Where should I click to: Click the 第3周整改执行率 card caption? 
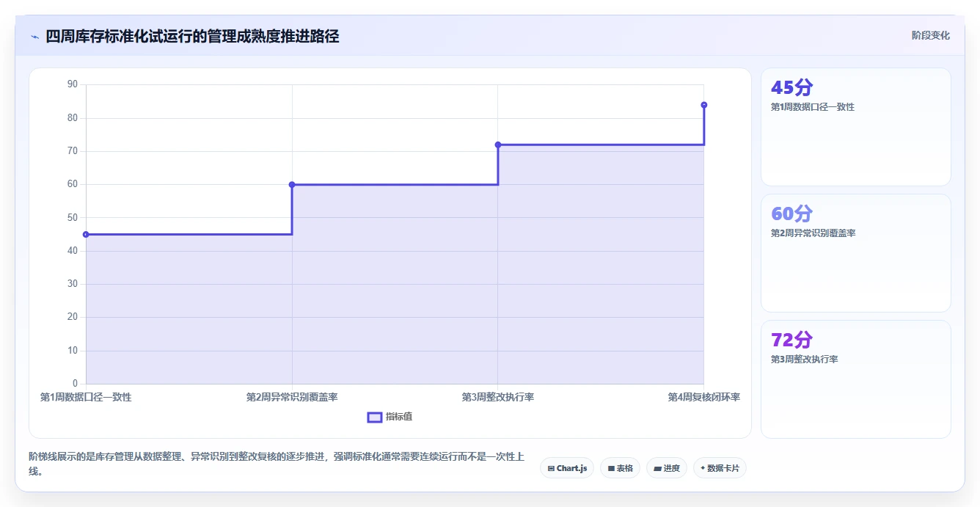(x=805, y=360)
